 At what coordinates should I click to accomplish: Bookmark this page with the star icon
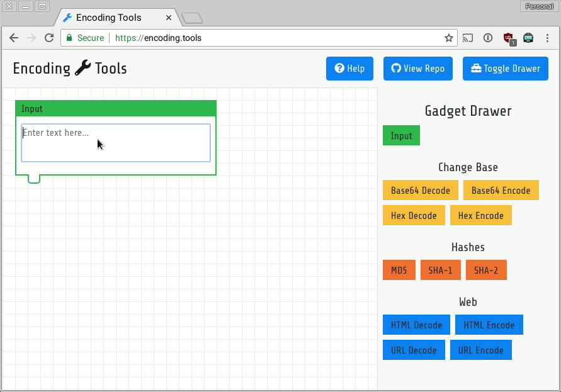pos(449,38)
